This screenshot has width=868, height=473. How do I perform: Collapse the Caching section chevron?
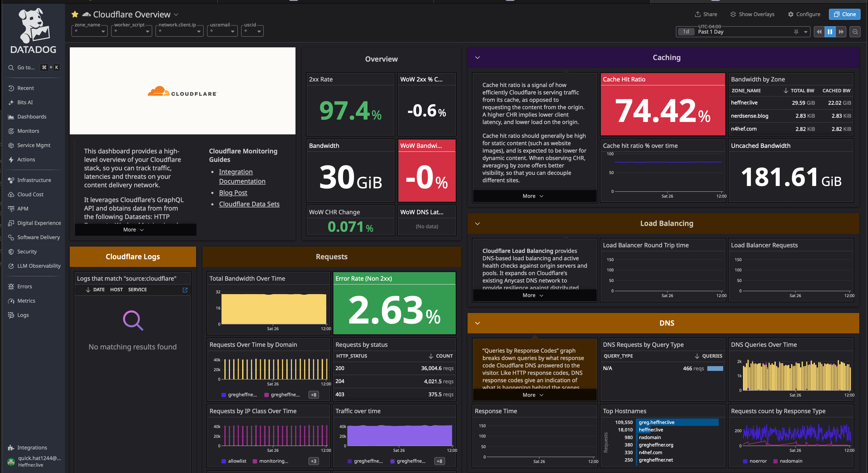477,58
